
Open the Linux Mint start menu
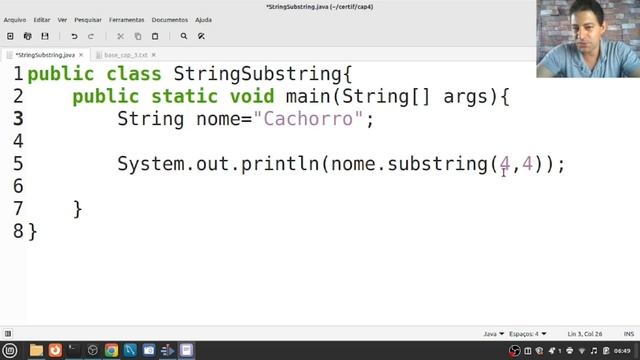pyautogui.click(x=10, y=350)
